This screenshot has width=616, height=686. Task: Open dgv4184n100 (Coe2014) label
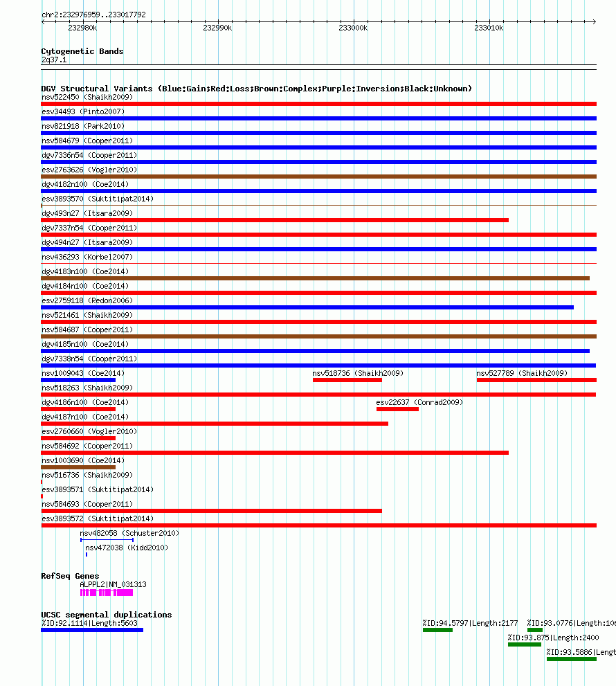click(x=85, y=286)
